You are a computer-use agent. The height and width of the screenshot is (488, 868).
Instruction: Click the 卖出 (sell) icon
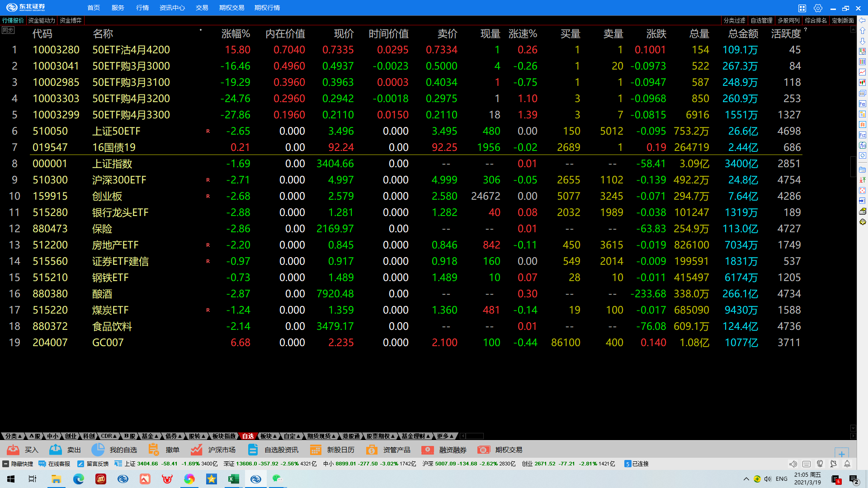coord(56,450)
